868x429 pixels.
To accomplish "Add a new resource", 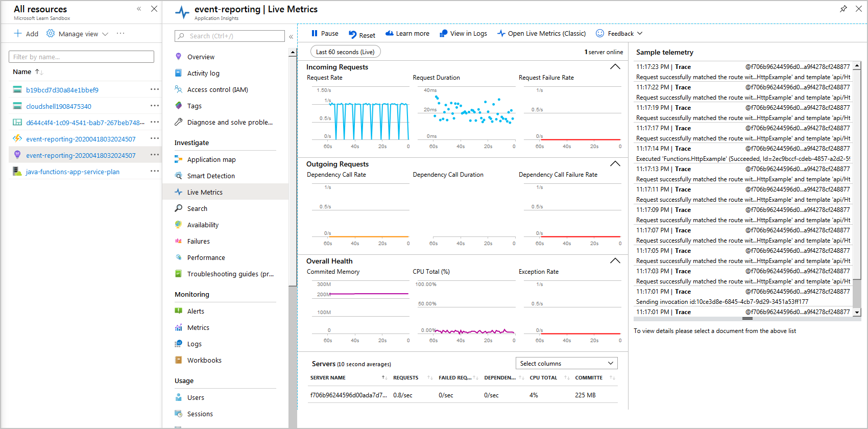I will (x=26, y=34).
